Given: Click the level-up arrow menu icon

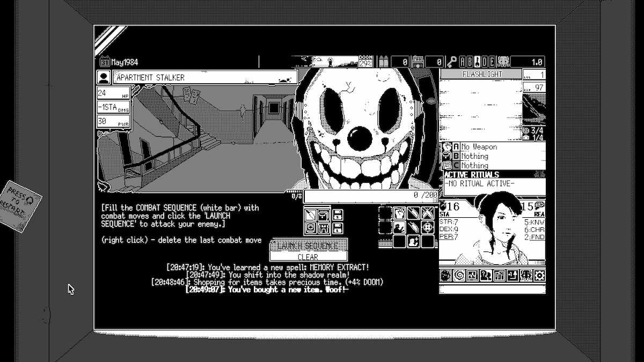Looking at the screenshot, I should (x=513, y=276).
